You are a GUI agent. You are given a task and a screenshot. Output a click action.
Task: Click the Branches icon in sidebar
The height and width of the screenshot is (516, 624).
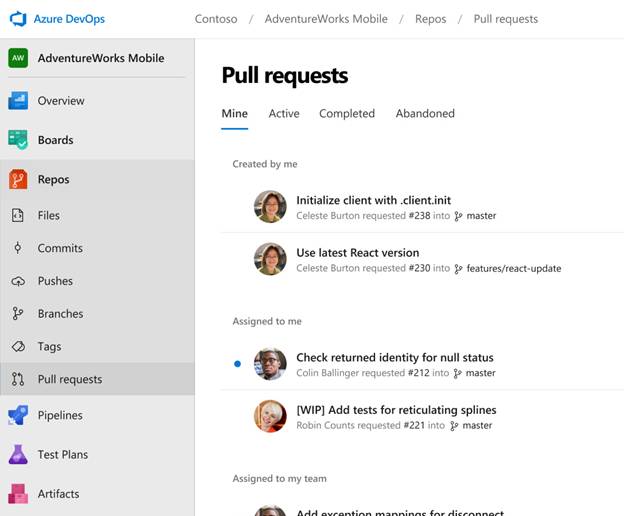tap(18, 313)
